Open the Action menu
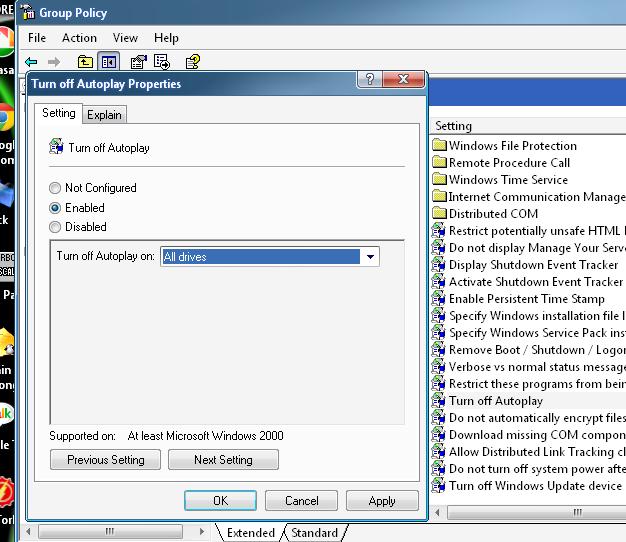This screenshot has width=626, height=542. (79, 38)
